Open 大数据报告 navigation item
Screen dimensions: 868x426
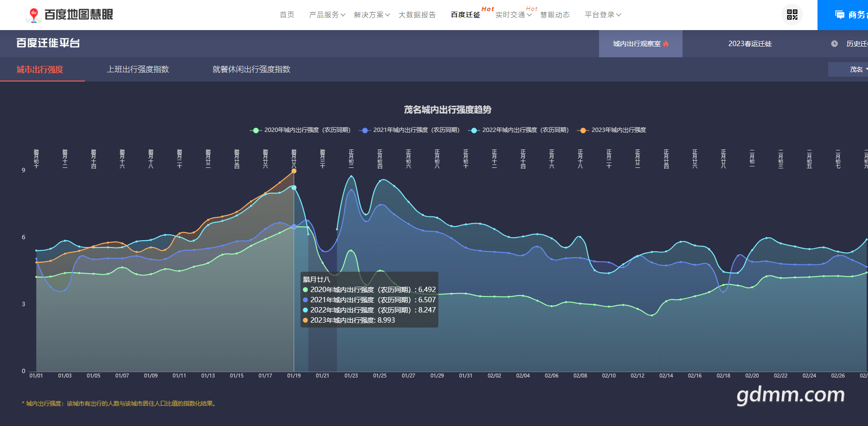(x=417, y=15)
